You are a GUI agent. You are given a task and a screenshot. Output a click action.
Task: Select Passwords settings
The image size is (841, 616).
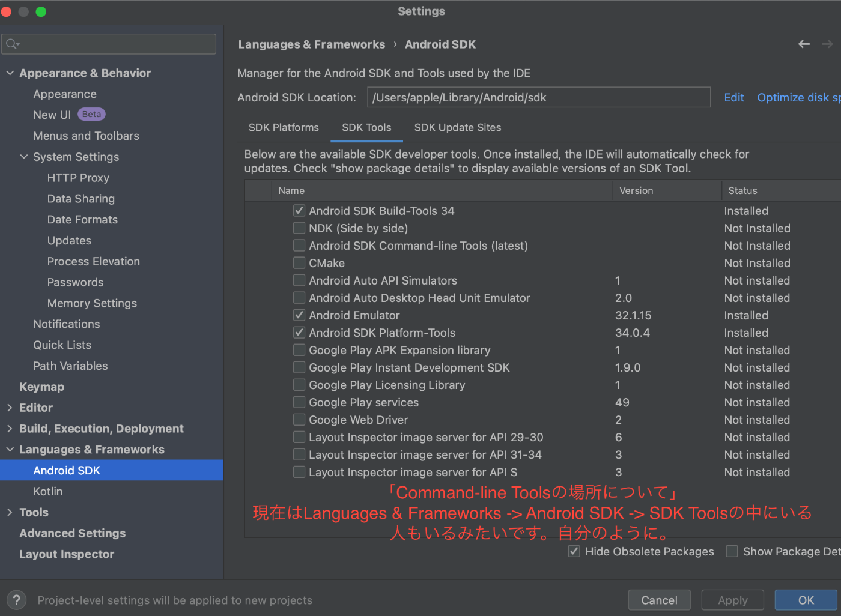tap(75, 282)
